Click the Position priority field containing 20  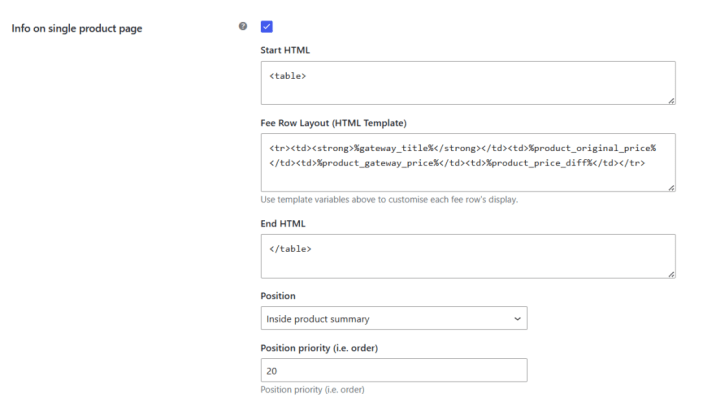point(394,370)
